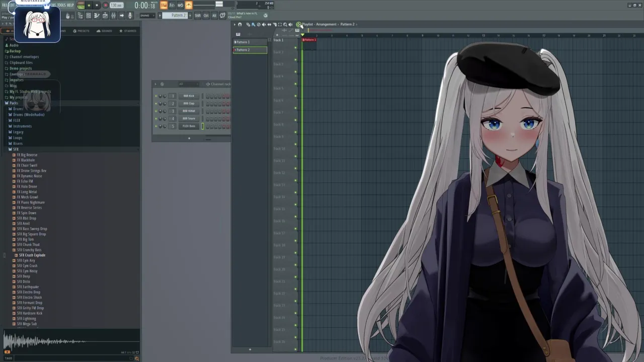The height and width of the screenshot is (362, 644).
Task: Expand the Risers pack folder
Action: (18, 143)
